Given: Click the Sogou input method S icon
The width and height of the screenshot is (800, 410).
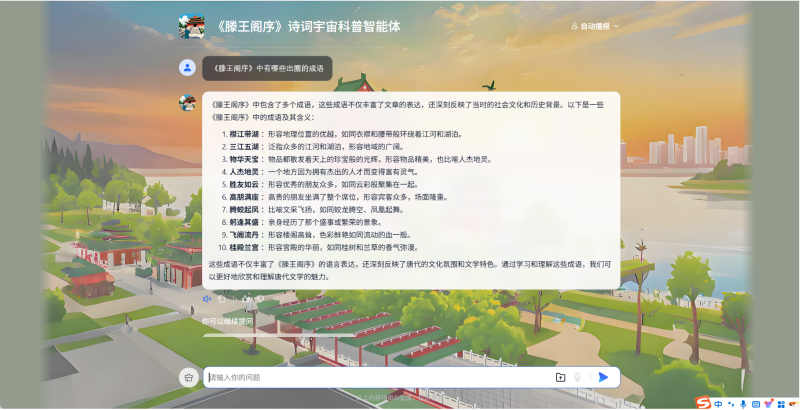Looking at the screenshot, I should [x=704, y=402].
